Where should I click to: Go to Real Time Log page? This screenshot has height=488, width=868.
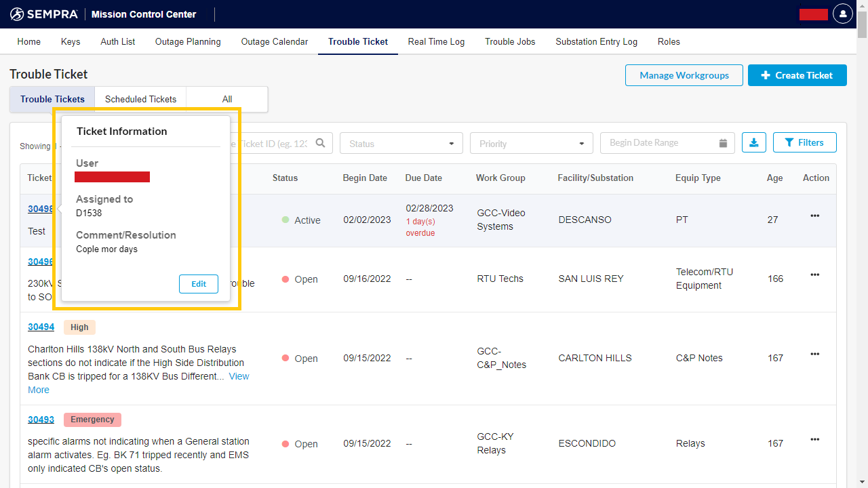436,41
